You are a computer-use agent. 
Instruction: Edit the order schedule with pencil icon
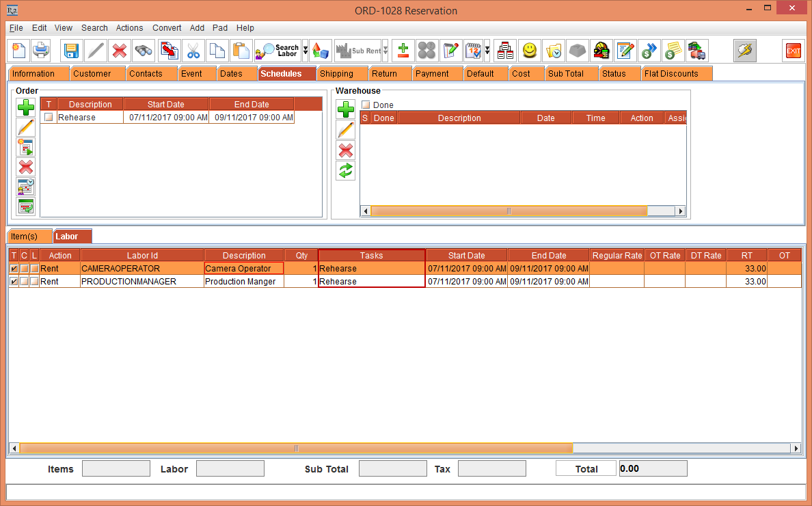(x=26, y=127)
